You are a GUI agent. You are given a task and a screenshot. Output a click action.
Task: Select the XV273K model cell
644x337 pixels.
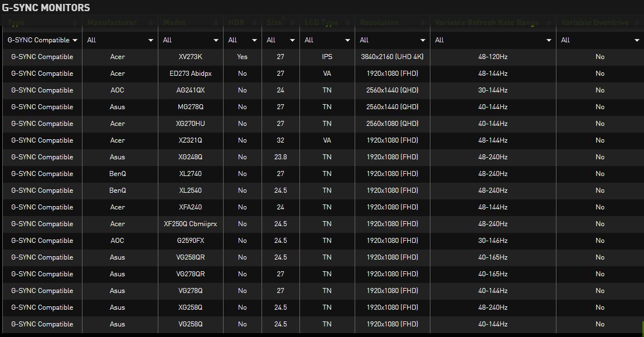[x=191, y=57]
